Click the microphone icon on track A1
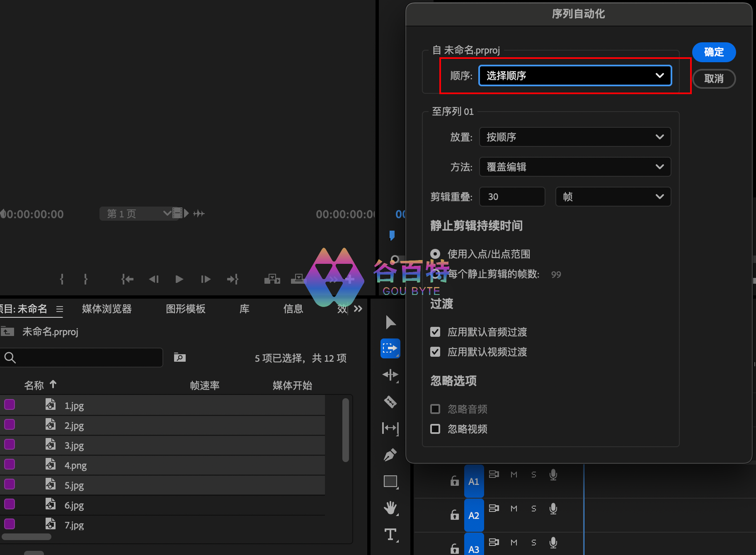Screen dimensions: 756x555 coord(553,475)
